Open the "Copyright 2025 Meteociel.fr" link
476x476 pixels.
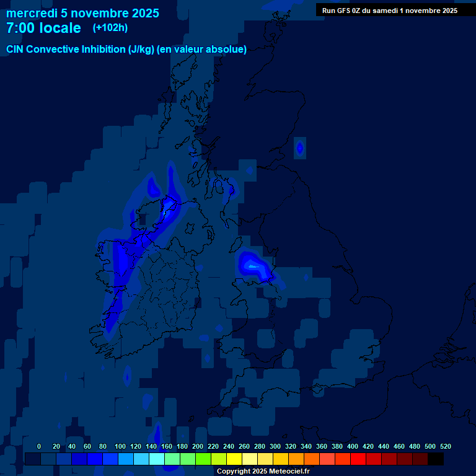[263, 471]
